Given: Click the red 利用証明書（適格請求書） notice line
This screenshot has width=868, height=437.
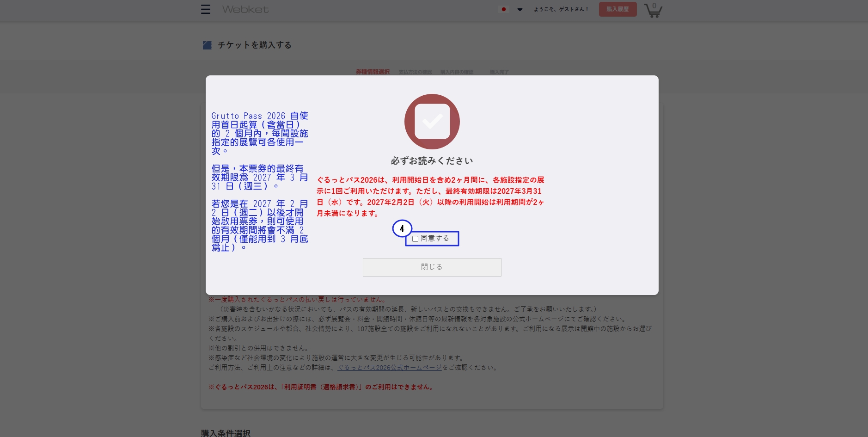Looking at the screenshot, I should (x=322, y=387).
